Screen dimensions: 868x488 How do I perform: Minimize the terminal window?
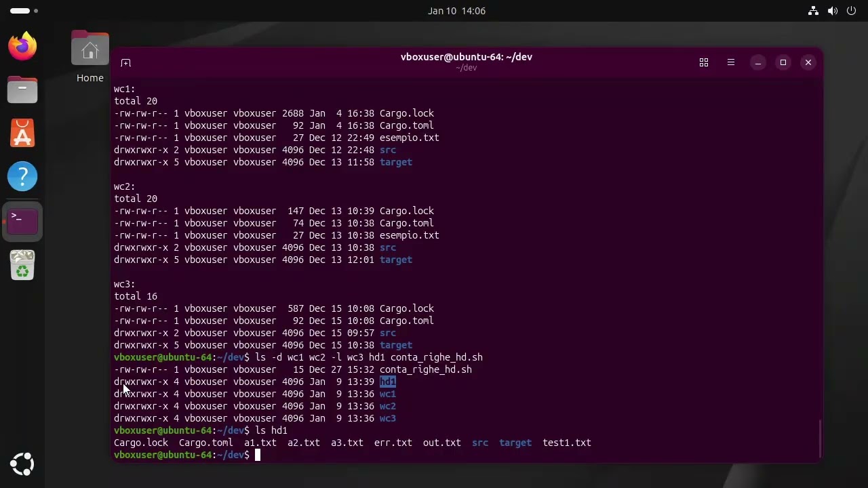tap(758, 62)
